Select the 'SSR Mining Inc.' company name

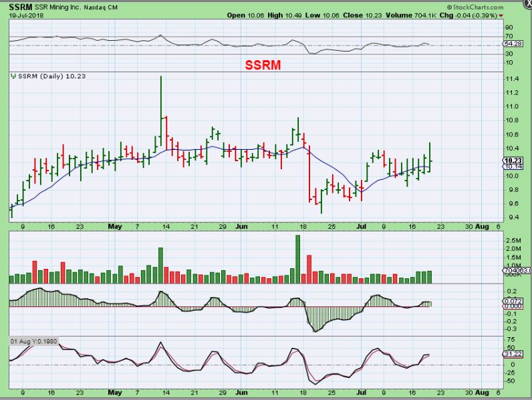tap(57, 7)
